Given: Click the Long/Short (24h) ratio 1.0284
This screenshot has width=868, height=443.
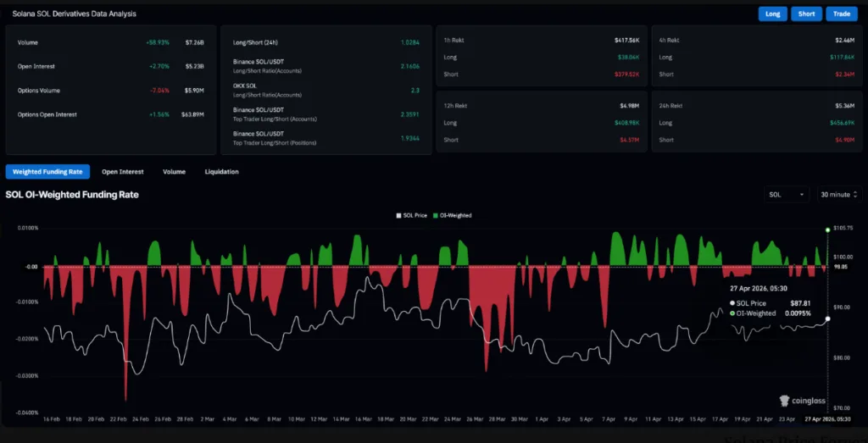Looking at the screenshot, I should (410, 42).
